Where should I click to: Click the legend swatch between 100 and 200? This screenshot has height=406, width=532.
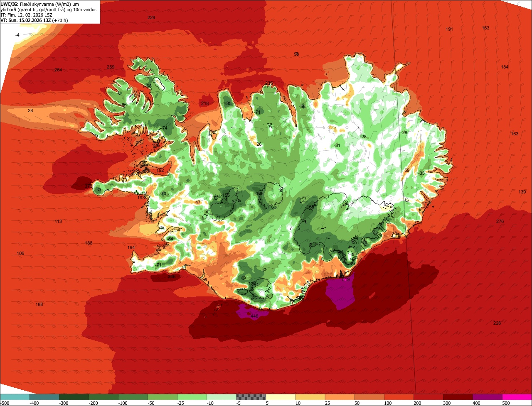pyautogui.click(x=399, y=397)
